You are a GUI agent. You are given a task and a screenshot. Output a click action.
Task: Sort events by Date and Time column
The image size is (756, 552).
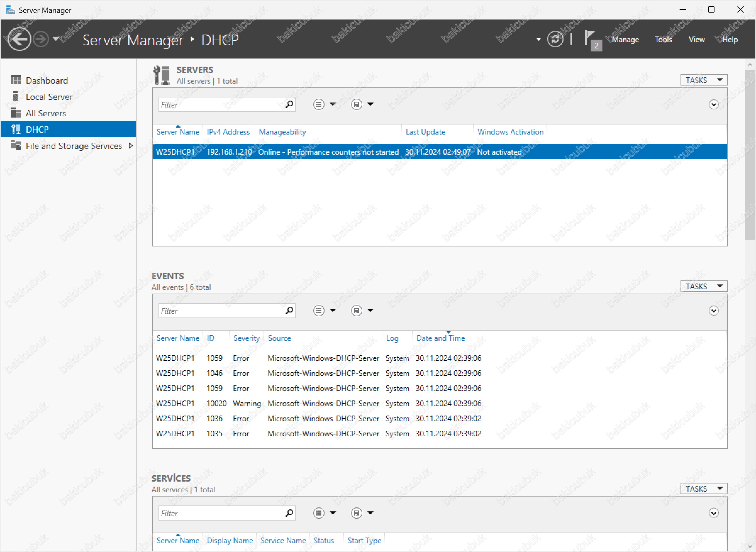pos(441,338)
